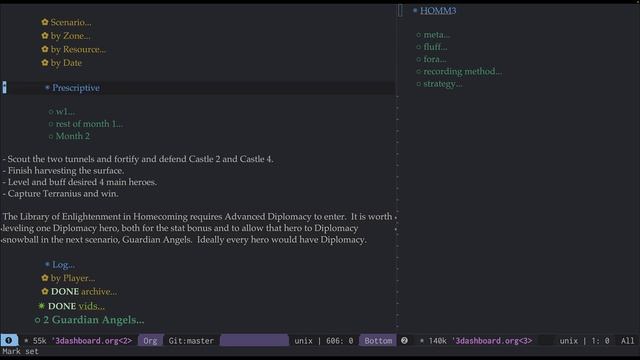Click the green star bullet beside DONE vids...
Image resolution: width=640 pixels, height=360 pixels.
point(42,306)
